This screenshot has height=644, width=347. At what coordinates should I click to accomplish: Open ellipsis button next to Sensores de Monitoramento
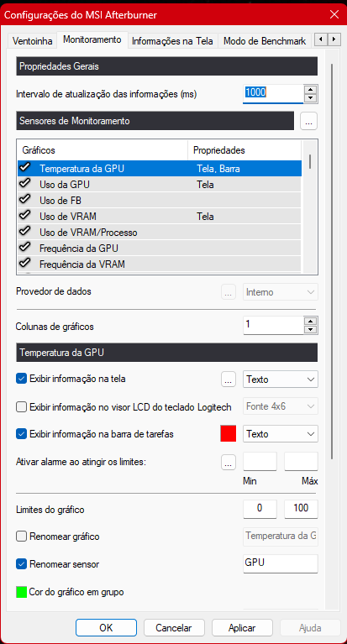pyautogui.click(x=308, y=121)
